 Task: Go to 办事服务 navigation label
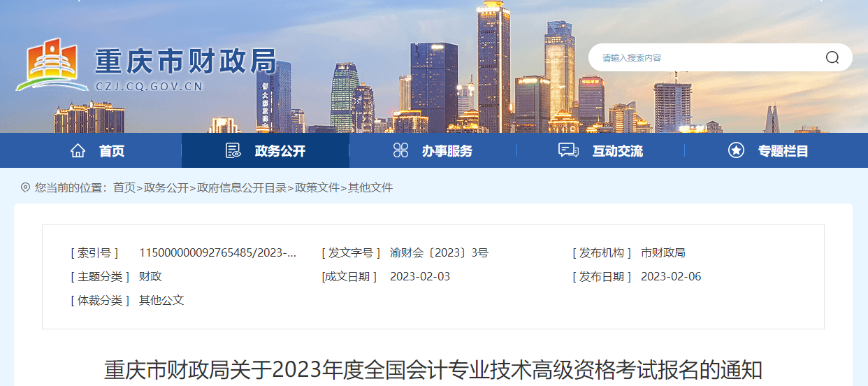click(447, 151)
